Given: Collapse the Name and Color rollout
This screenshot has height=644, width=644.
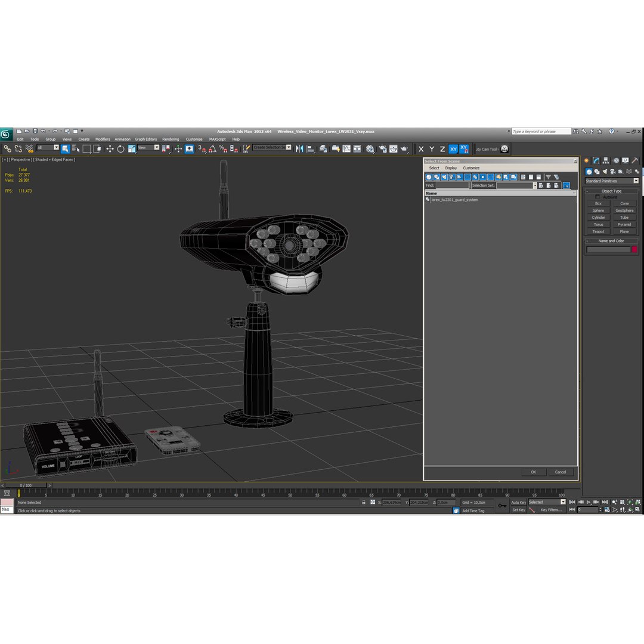Looking at the screenshot, I should pos(611,241).
